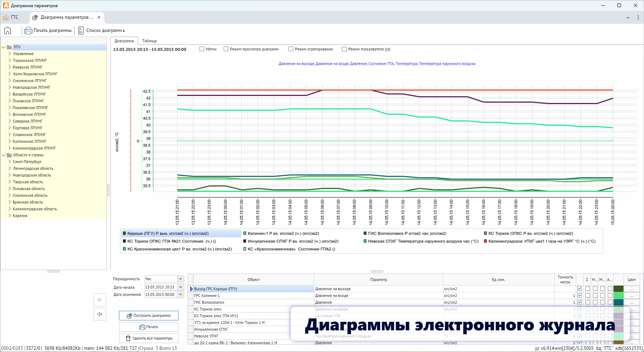Viewport: 644px width, 352px height.
Task: Toggle Режим пользователя (yz) checkbox
Action: tap(344, 49)
